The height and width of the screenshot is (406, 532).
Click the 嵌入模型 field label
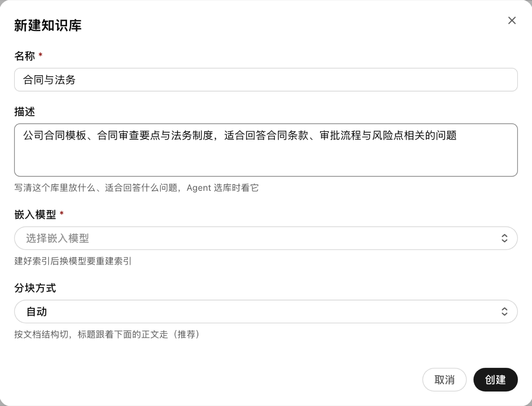(x=35, y=215)
